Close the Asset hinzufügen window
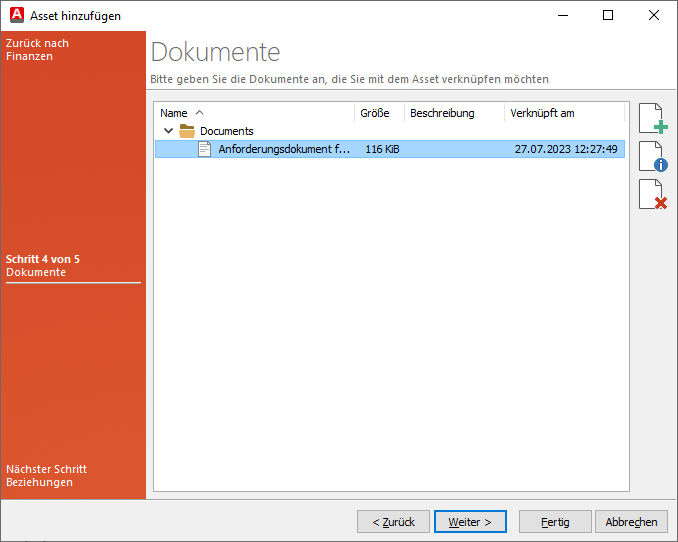 pyautogui.click(x=654, y=15)
